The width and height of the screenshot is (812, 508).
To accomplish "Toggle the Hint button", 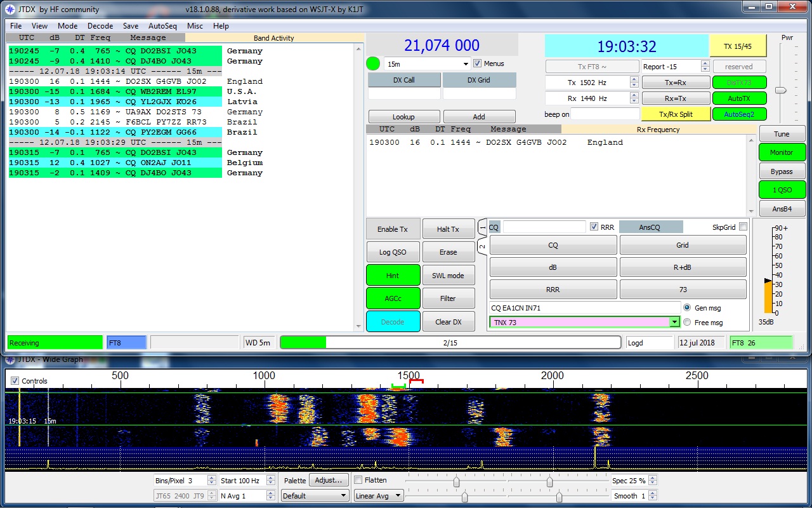I will [393, 276].
